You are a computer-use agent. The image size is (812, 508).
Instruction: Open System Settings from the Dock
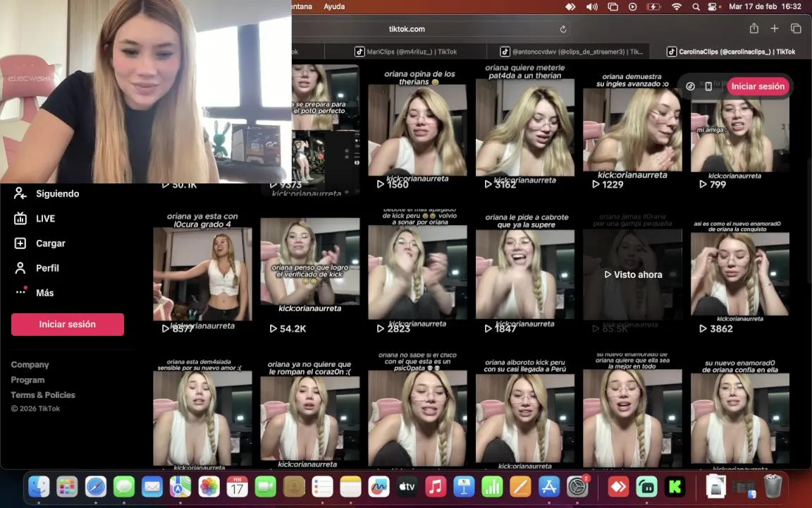(x=577, y=488)
